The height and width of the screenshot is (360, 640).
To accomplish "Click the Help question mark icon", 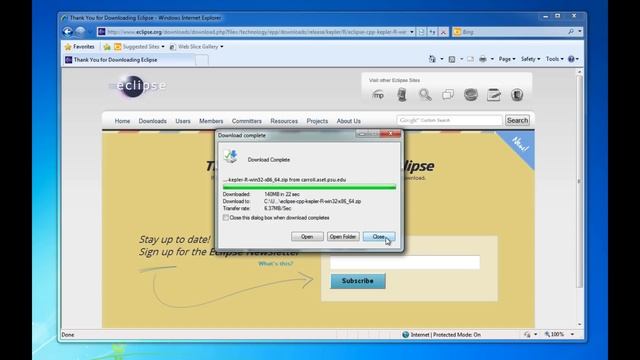I will pyautogui.click(x=571, y=59).
